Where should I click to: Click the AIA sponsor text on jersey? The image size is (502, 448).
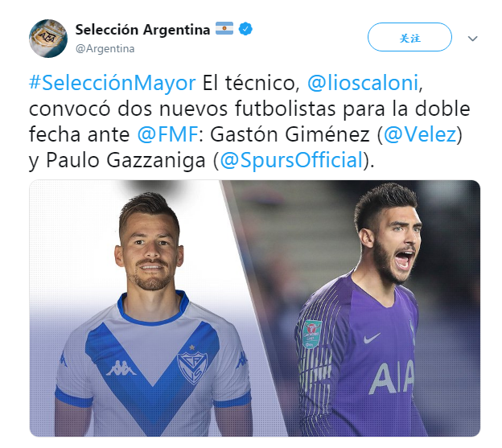(x=391, y=378)
